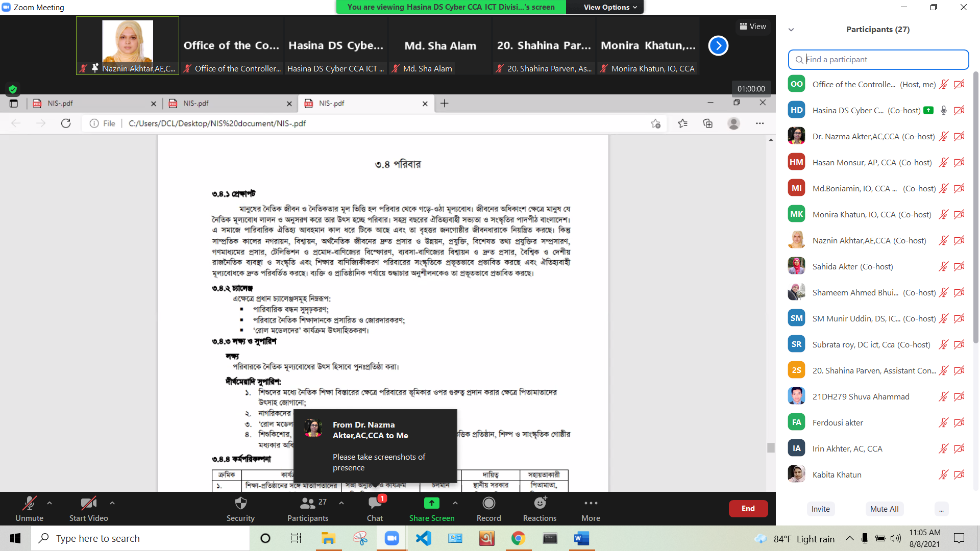980x551 pixels.
Task: Start Video in Zoom toolbar
Action: [88, 509]
